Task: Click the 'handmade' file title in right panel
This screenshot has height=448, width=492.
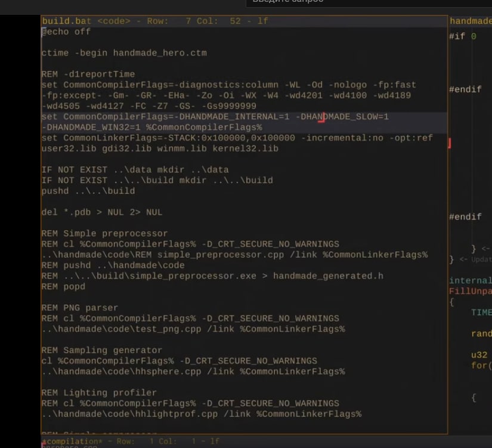Action: tap(471, 21)
